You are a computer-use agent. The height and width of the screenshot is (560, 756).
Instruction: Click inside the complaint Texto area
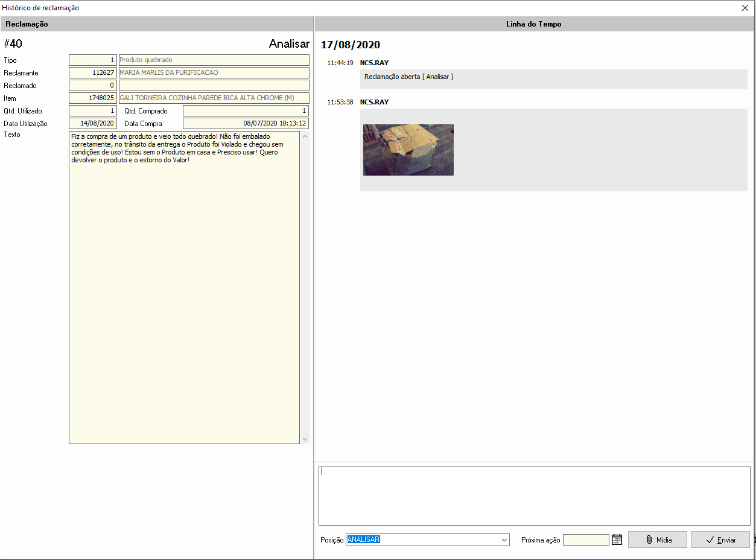click(x=184, y=287)
